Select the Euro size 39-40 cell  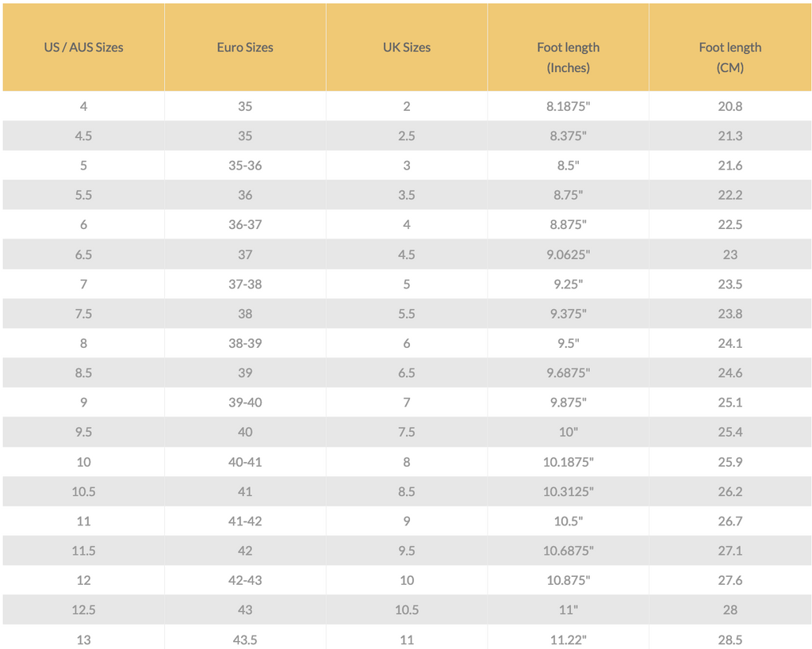[x=245, y=402]
